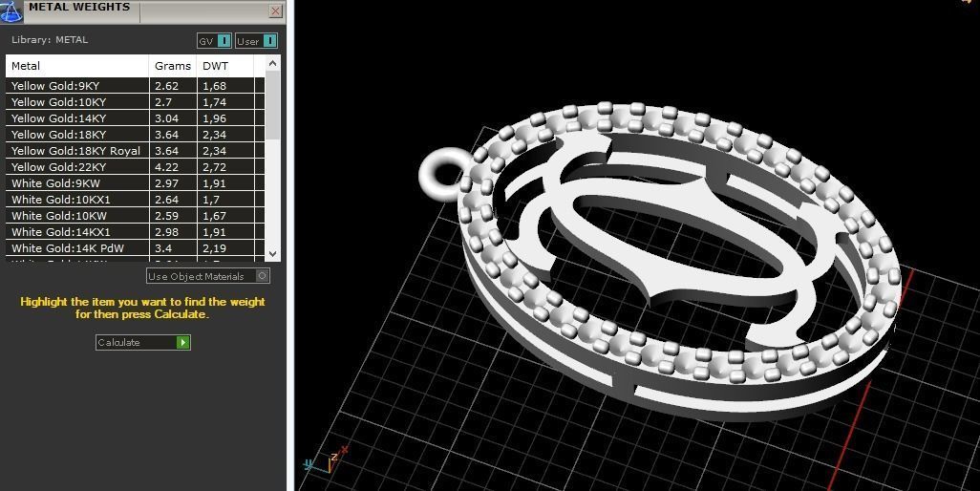Click the metal list scroll down arrow
The image size is (980, 491).
coord(272,254)
